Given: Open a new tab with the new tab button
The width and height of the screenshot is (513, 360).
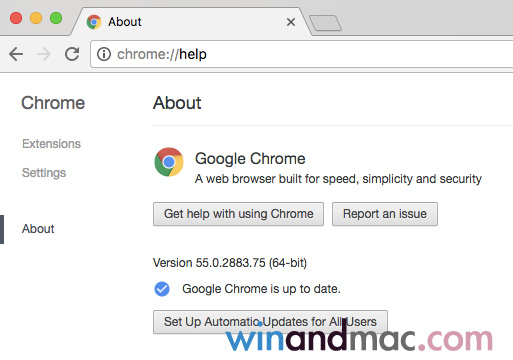Looking at the screenshot, I should pyautogui.click(x=325, y=23).
